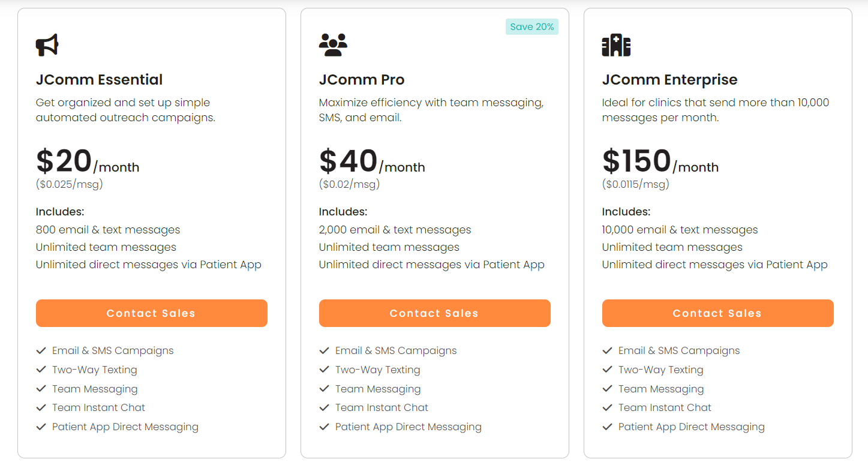Click the team people icon for JComm Pro
Screen dimensions: 868x465
[x=333, y=45]
